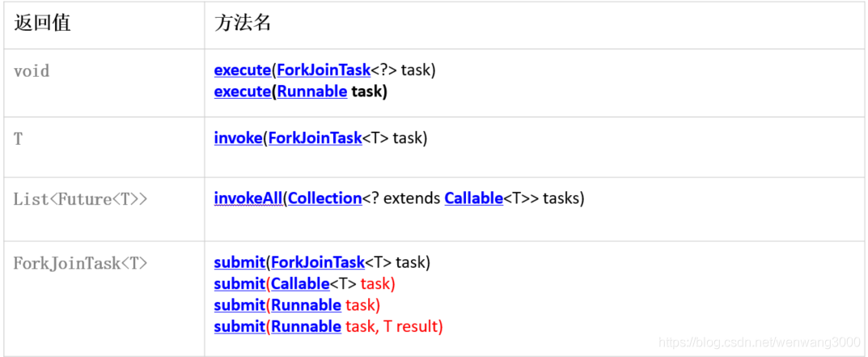Open the Runnable link in execute(Runnable task)
This screenshot has height=357, width=868.
(x=312, y=91)
